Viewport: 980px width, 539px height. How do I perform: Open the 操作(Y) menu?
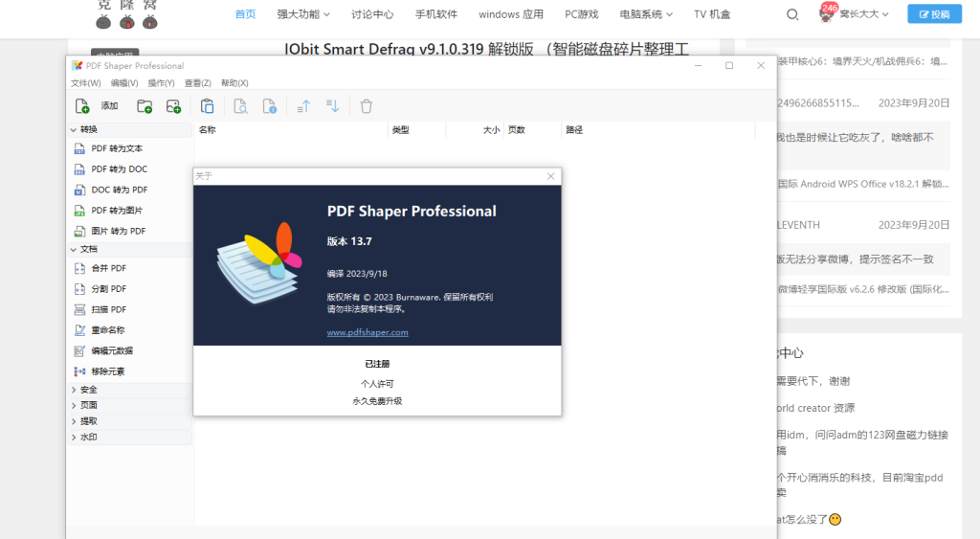click(x=161, y=83)
